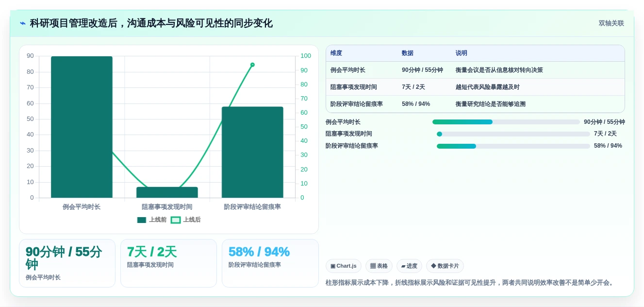Viewport: 644px width, 307px height.
Task: Select the Chart.js tag chip
Action: (344, 266)
